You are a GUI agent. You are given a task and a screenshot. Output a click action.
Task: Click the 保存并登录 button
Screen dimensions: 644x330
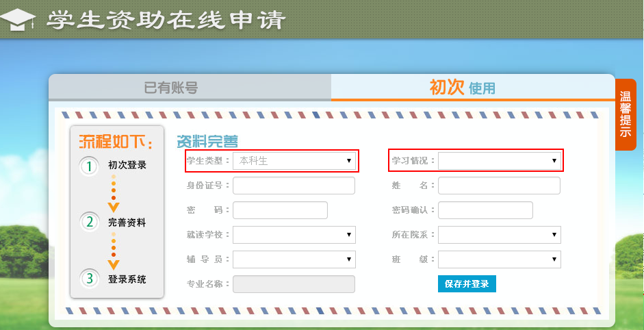467,283
